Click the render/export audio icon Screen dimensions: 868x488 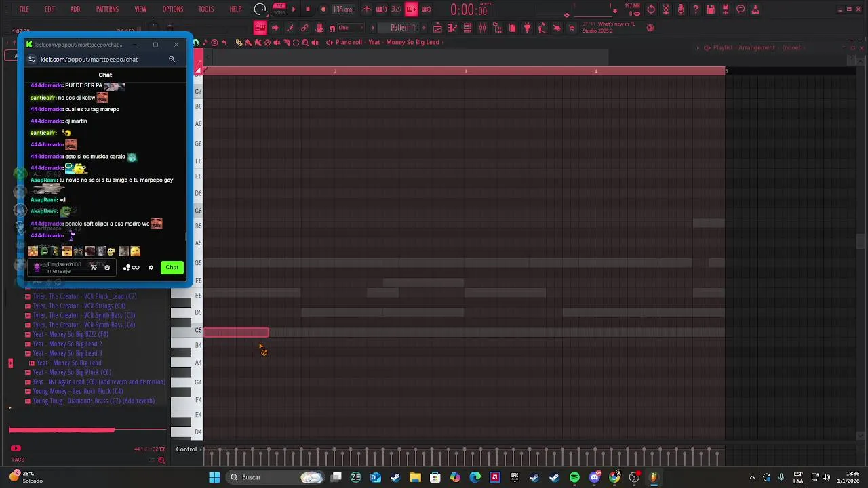click(x=726, y=9)
